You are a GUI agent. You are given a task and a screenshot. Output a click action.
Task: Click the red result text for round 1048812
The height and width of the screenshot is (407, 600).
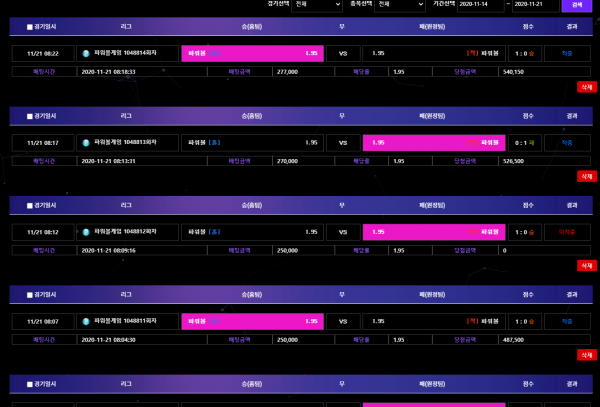(567, 232)
